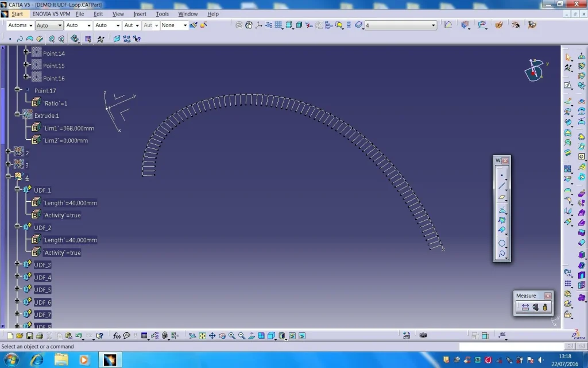Open the Insert menu
Image resolution: width=588 pixels, height=368 pixels.
coord(140,14)
